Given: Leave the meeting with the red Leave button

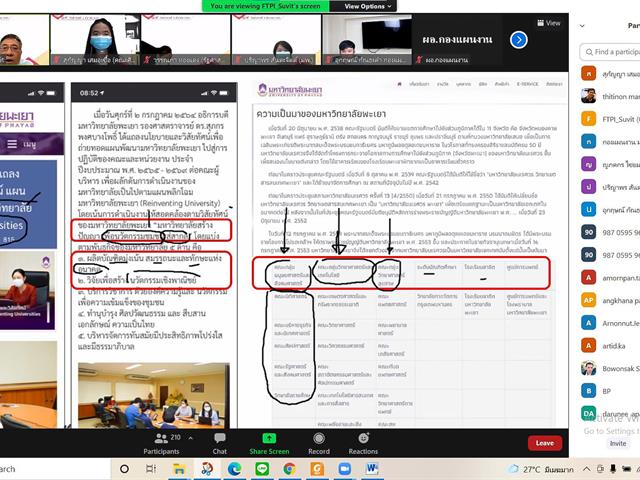Looking at the screenshot, I should pyautogui.click(x=544, y=443).
